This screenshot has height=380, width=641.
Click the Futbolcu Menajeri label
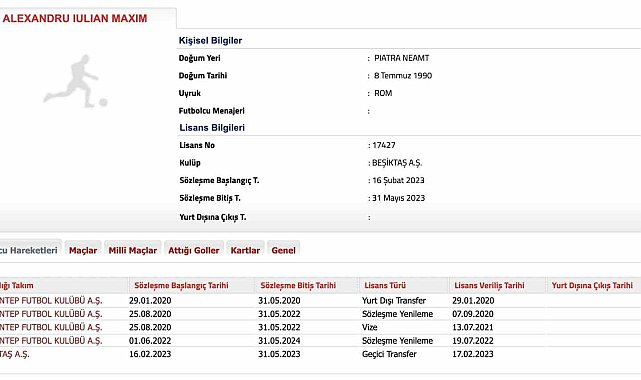(x=212, y=111)
